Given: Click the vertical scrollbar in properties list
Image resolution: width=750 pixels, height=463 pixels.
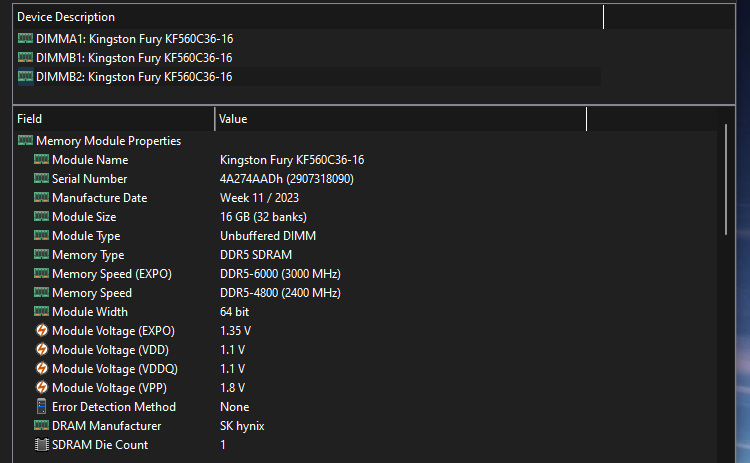Looking at the screenshot, I should pyautogui.click(x=725, y=180).
